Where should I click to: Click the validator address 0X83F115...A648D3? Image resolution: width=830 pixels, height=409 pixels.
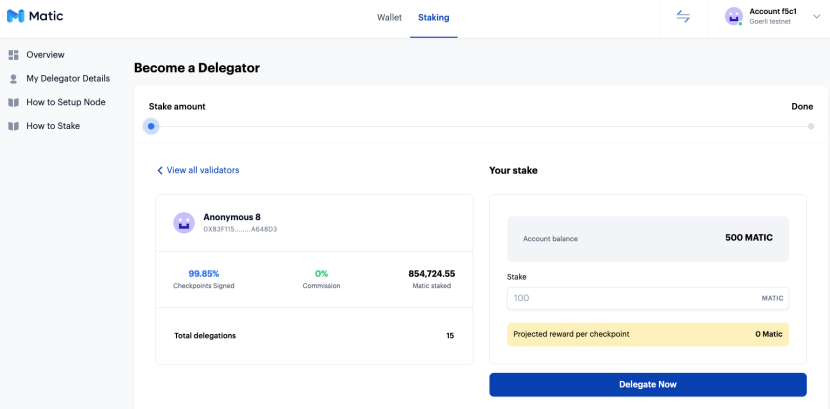pyautogui.click(x=240, y=230)
